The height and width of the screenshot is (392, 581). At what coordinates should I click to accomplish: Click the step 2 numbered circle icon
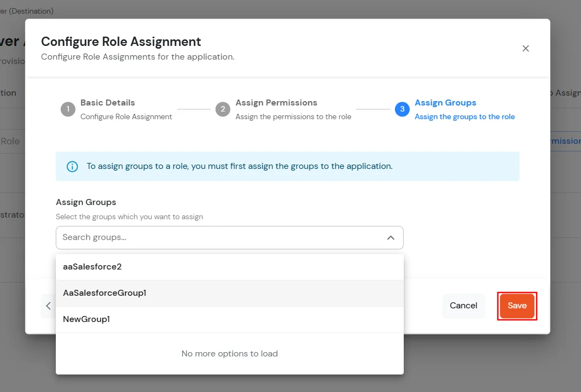[x=223, y=109]
